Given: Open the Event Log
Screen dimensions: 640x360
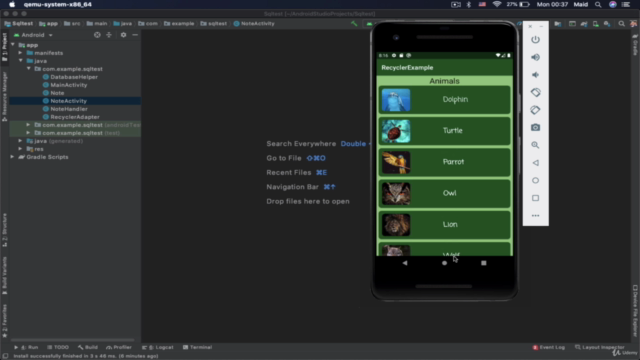Looking at the screenshot, I should click(x=549, y=347).
